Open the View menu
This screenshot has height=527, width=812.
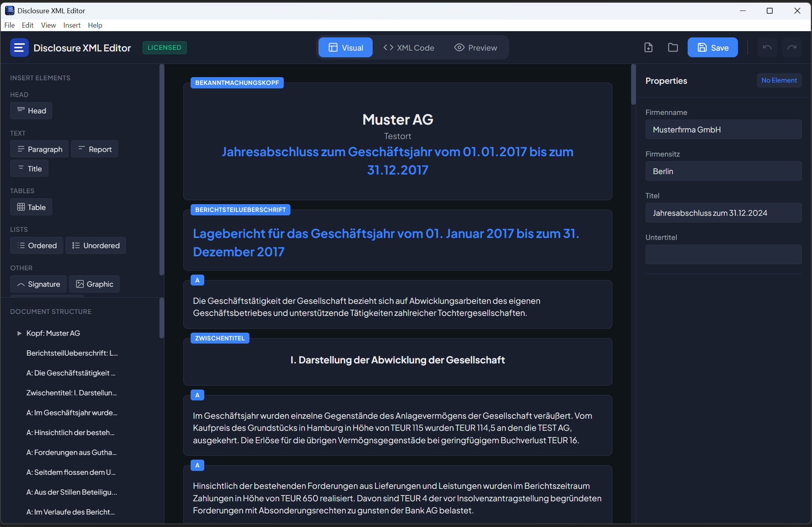[x=48, y=25]
